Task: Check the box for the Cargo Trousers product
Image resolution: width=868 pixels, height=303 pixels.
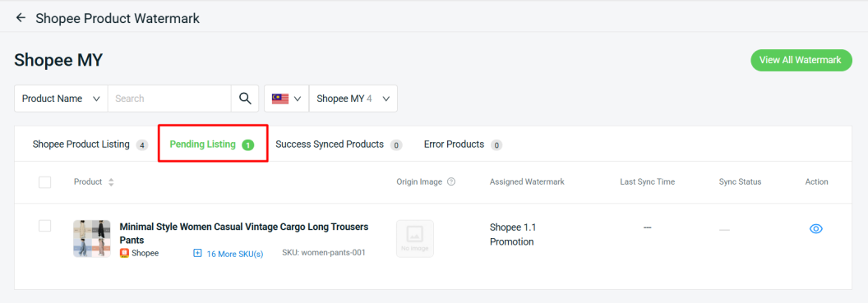Action: pyautogui.click(x=45, y=226)
